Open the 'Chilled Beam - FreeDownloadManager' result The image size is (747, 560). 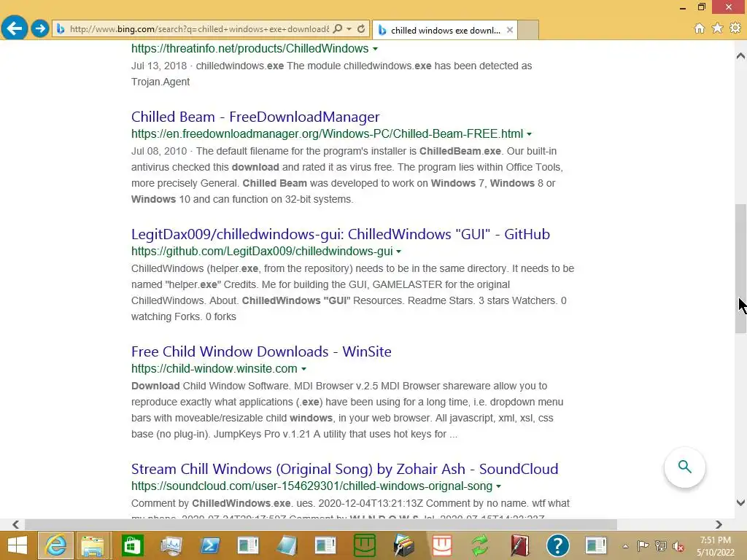tap(255, 117)
